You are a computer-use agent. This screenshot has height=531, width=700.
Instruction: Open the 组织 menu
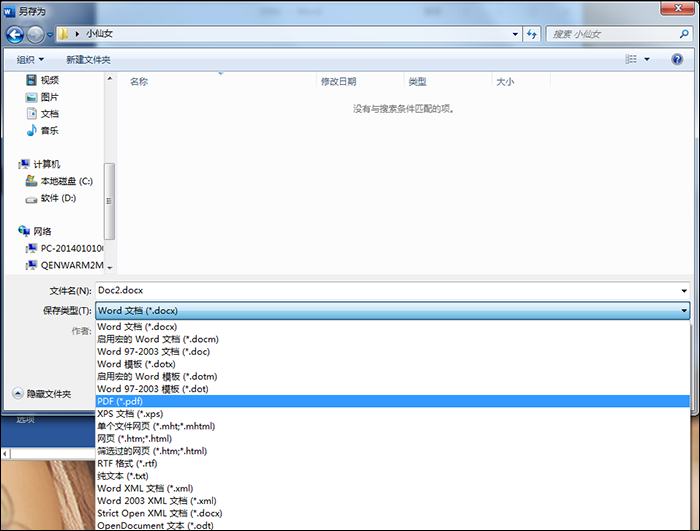tap(30, 59)
